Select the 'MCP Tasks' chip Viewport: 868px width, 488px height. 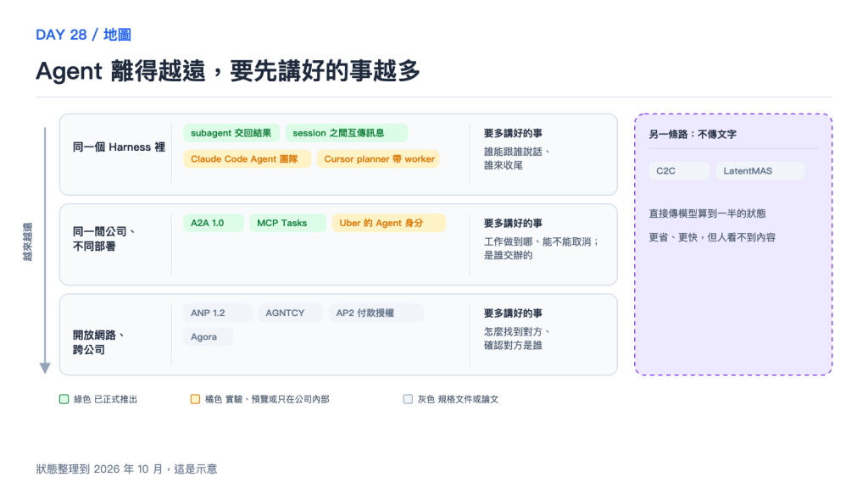point(288,223)
